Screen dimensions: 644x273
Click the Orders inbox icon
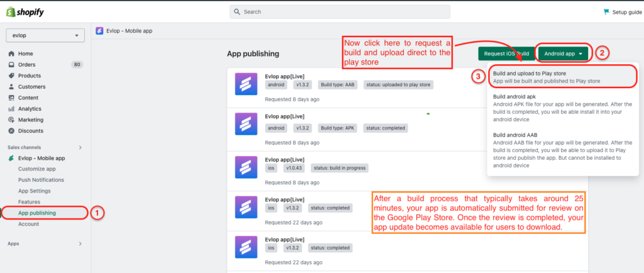[x=11, y=65]
